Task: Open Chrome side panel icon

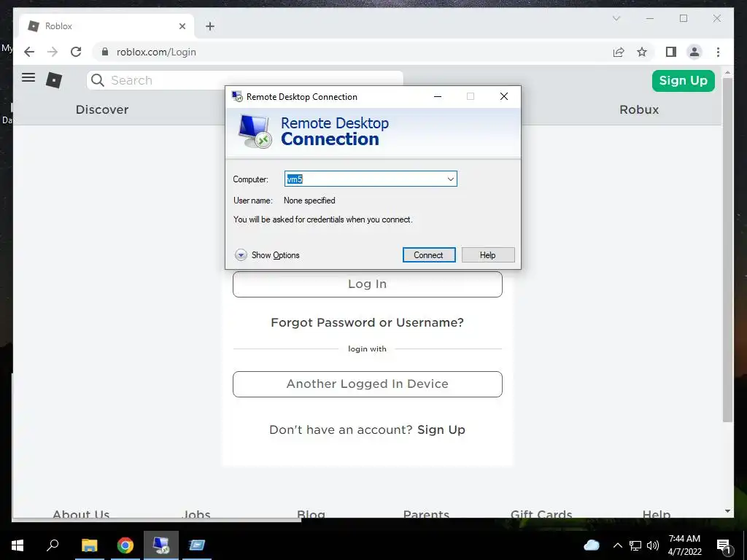Action: coord(671,52)
